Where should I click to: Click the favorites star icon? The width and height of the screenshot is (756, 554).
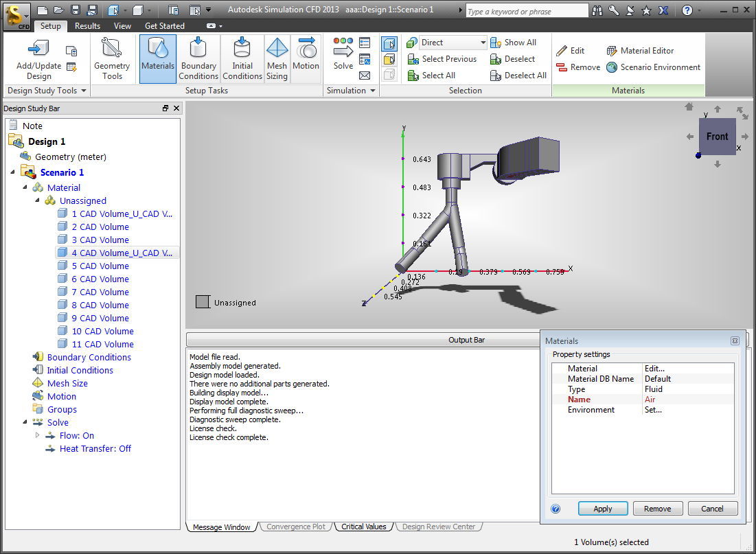coord(646,10)
